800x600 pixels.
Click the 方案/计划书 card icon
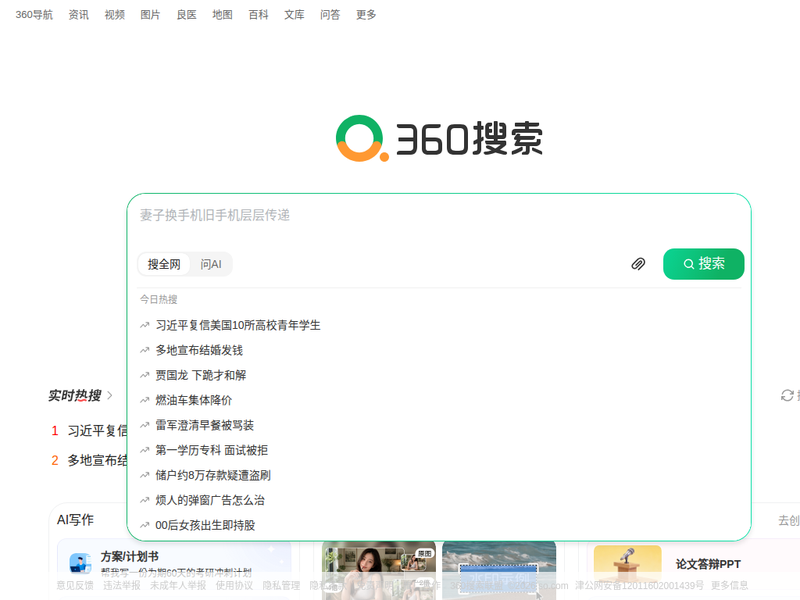(80, 563)
